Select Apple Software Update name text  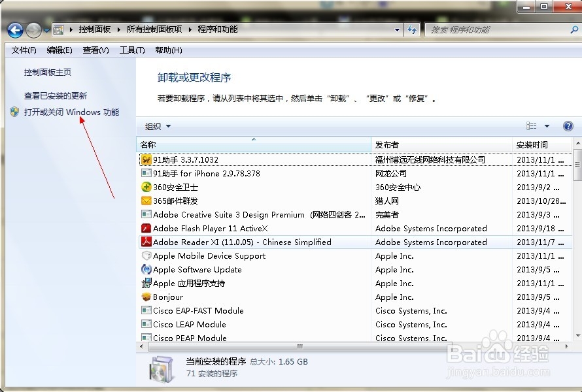[197, 270]
